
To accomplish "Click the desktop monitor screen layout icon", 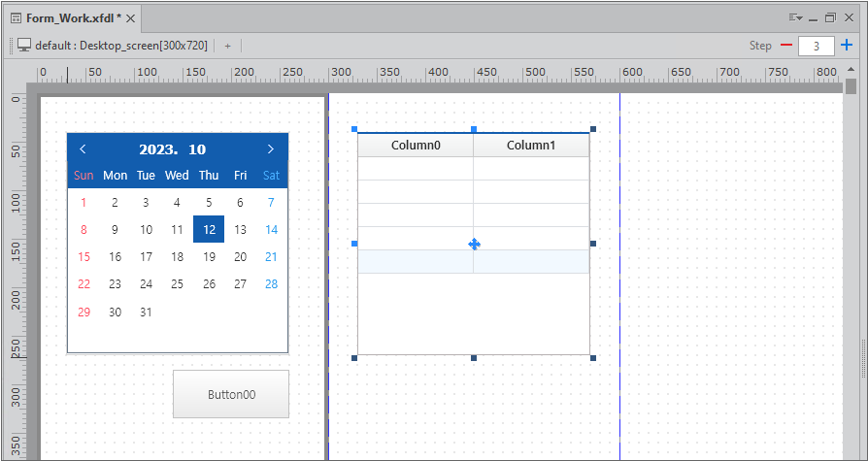I will (x=24, y=46).
